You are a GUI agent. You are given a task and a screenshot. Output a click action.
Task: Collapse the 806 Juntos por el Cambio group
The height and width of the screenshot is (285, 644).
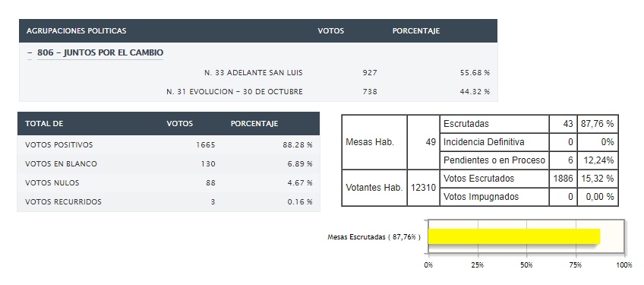click(30, 53)
